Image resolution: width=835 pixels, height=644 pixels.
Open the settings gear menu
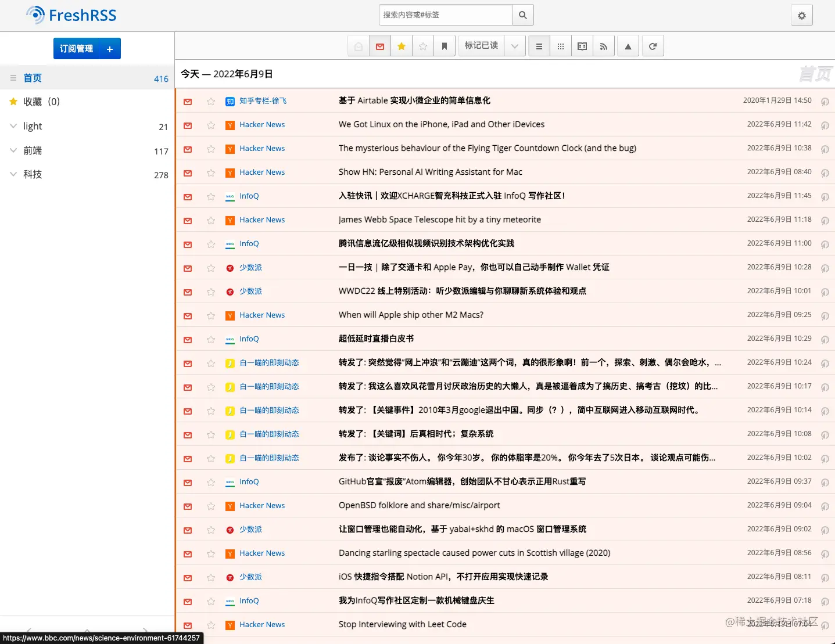tap(801, 16)
